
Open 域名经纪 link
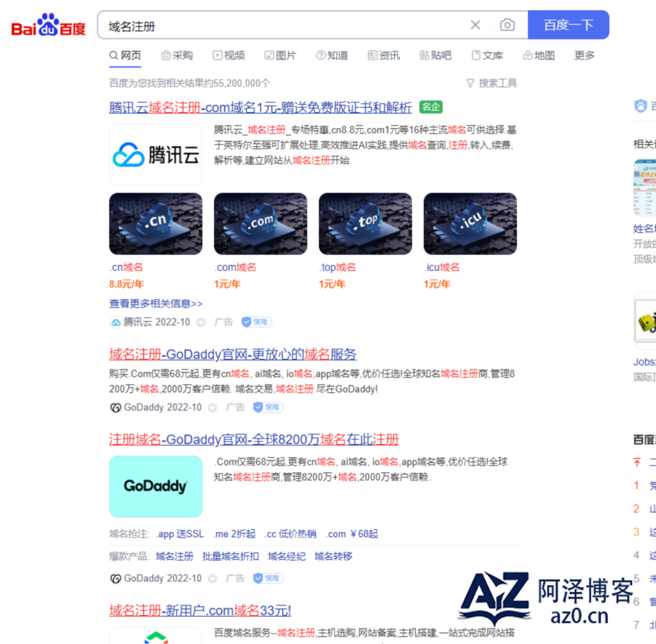pos(286,556)
